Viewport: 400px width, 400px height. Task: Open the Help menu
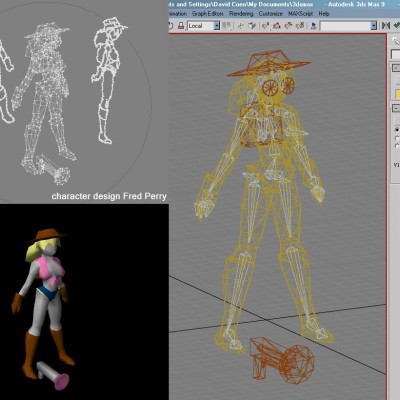(x=324, y=14)
